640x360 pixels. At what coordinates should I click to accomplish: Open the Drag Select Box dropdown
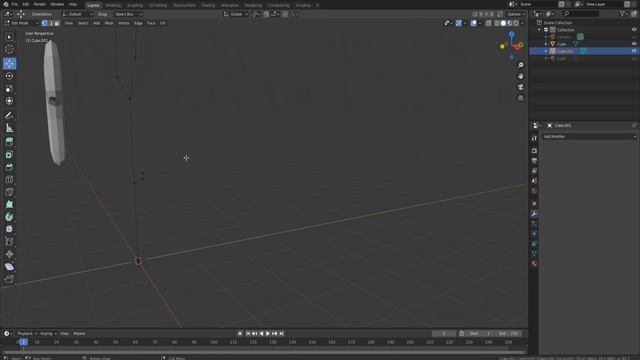pyautogui.click(x=128, y=14)
